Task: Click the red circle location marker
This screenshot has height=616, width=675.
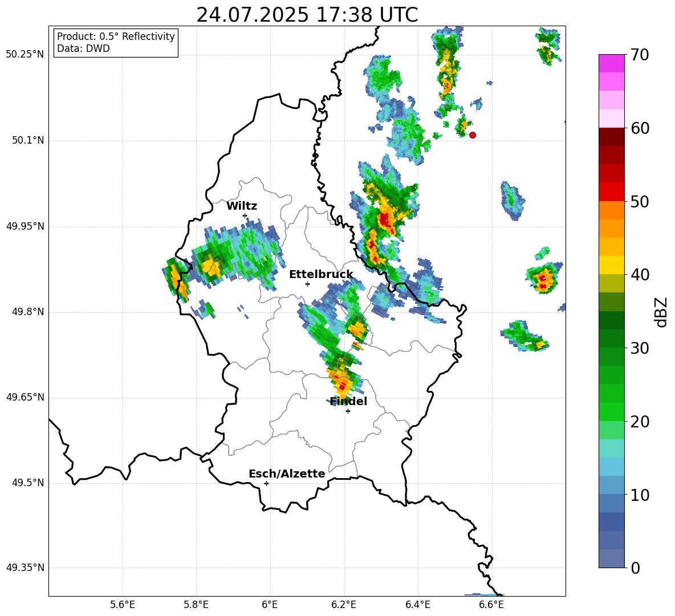Action: [x=473, y=135]
